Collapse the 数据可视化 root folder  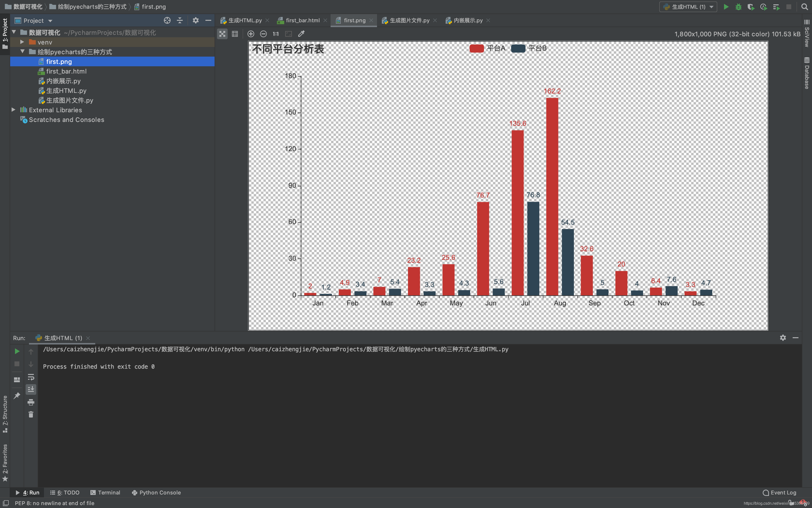point(14,32)
